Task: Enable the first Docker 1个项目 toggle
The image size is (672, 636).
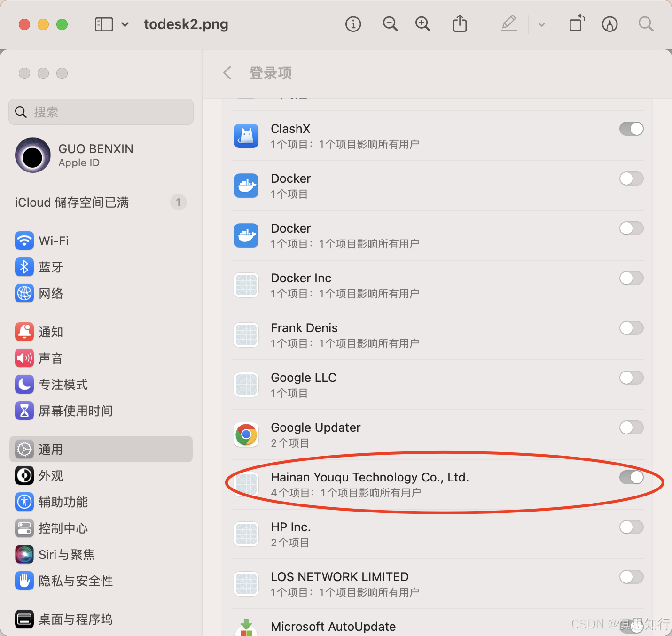Action: pos(631,178)
